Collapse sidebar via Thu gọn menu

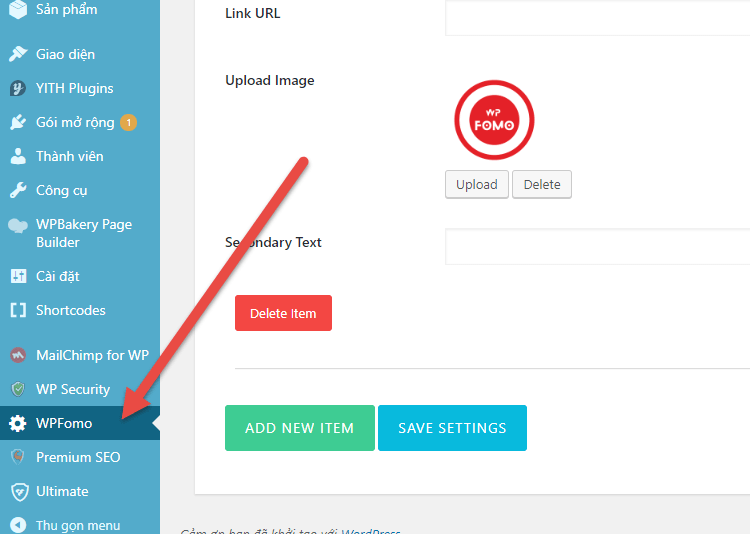[x=80, y=525]
